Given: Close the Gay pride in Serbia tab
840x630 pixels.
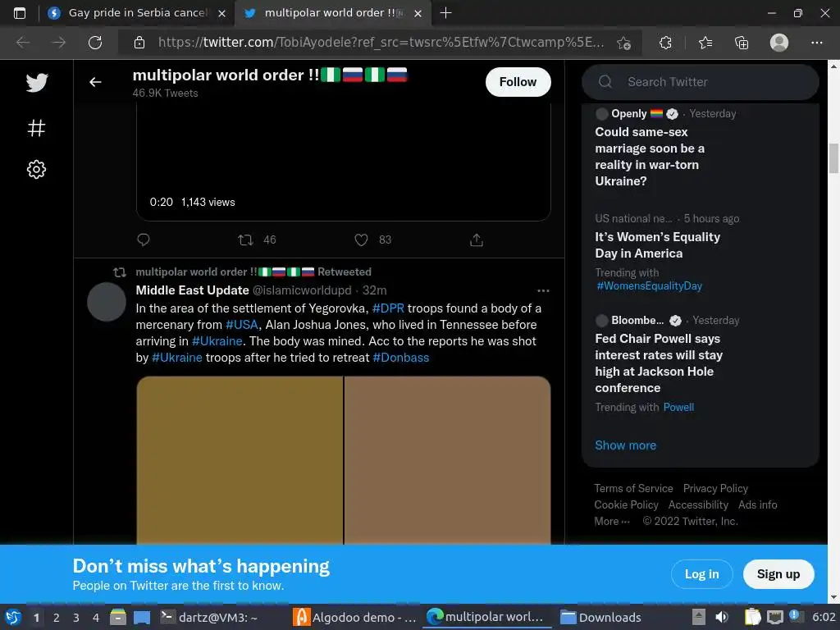Looking at the screenshot, I should click(x=221, y=13).
